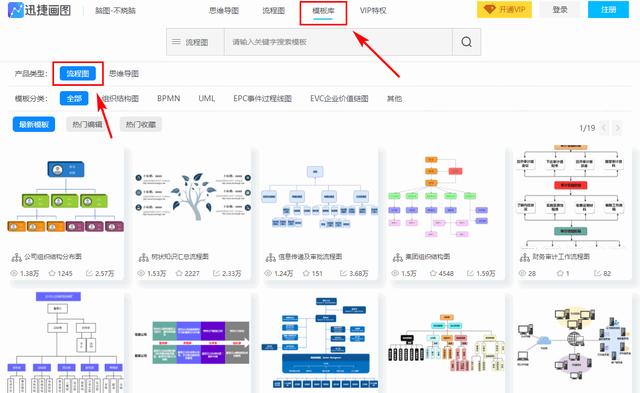Select 思维导图 product type filter
Viewport: 640px width, 393px height.
124,73
